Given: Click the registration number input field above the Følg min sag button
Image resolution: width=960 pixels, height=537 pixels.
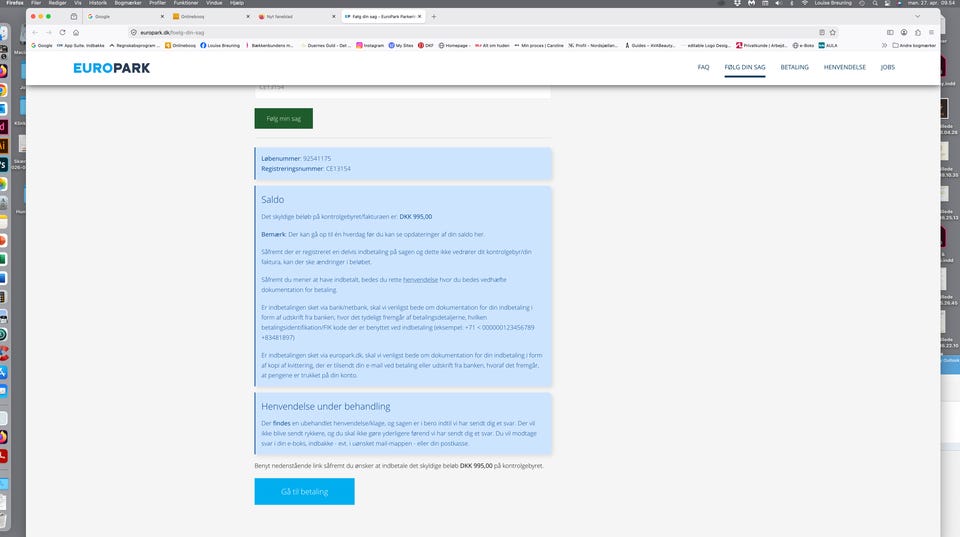Looking at the screenshot, I should point(403,91).
